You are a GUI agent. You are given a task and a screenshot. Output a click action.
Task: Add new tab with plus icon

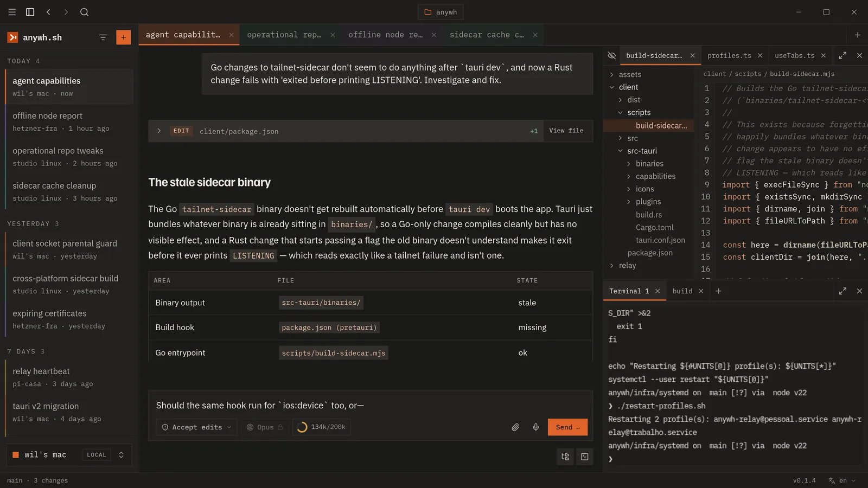click(858, 35)
